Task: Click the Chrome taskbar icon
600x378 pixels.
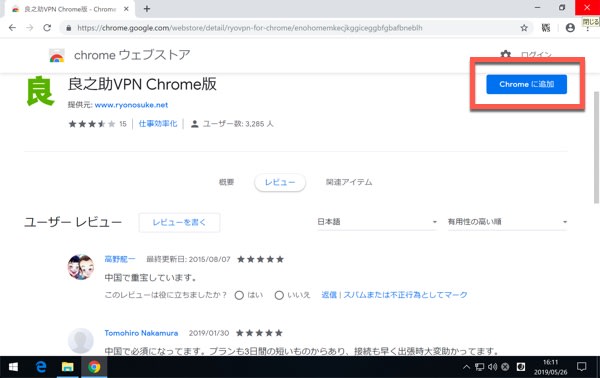Action: click(94, 367)
